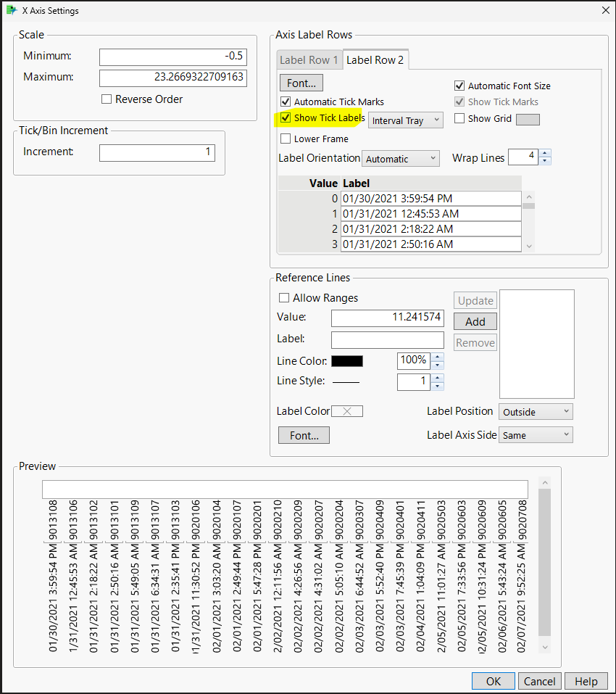This screenshot has height=694, width=616.
Task: Open the Label Position dropdown
Action: 536,412
